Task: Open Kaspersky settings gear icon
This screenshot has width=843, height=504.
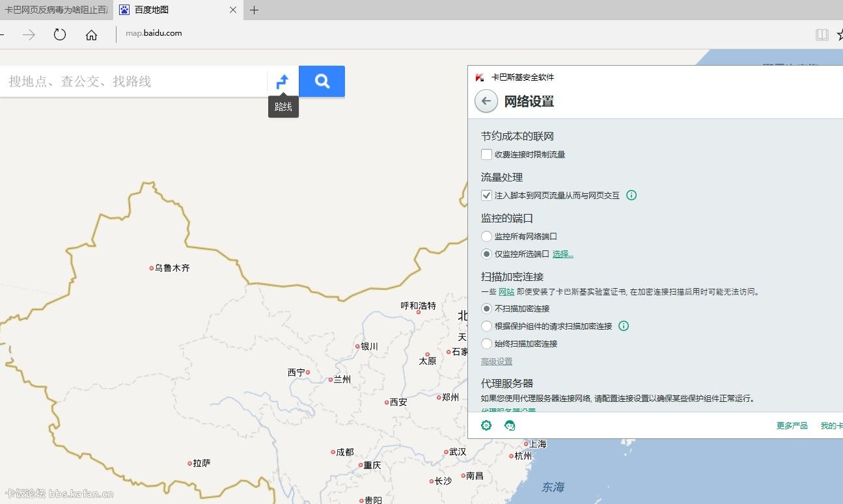Action: click(x=486, y=425)
